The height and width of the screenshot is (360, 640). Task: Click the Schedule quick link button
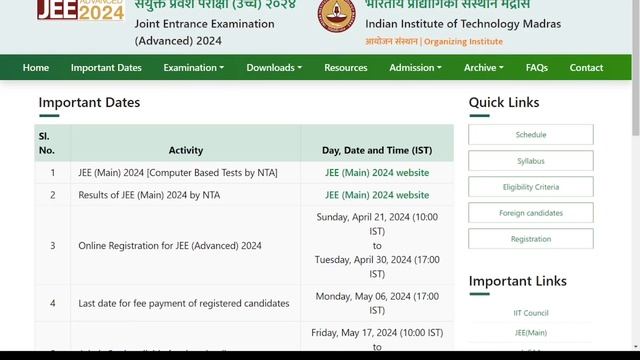coord(531,135)
